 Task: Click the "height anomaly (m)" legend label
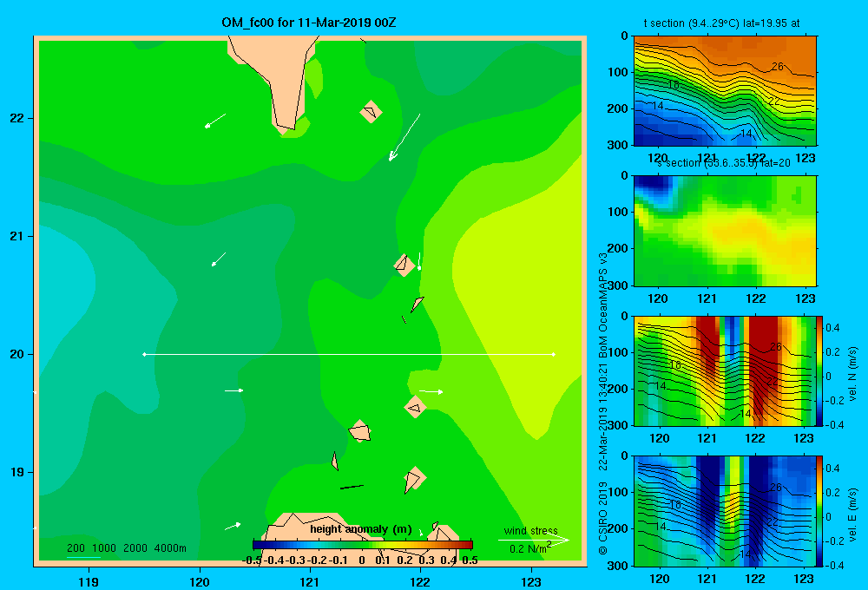(x=361, y=529)
